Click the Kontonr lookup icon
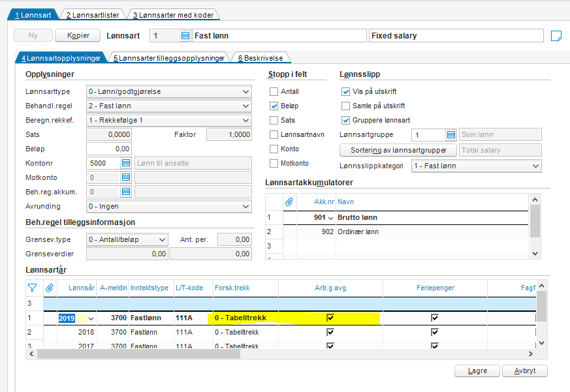Viewport: 570px width, 392px height. pos(126,163)
